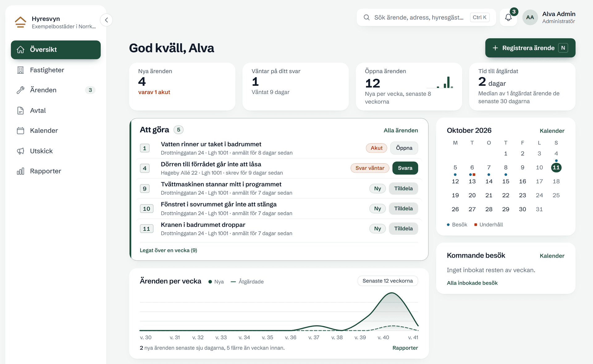Select October 13 in the calendar

click(472, 181)
